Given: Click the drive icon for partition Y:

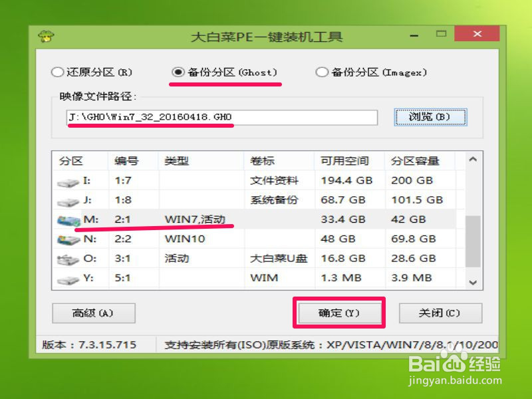Looking at the screenshot, I should coord(68,280).
